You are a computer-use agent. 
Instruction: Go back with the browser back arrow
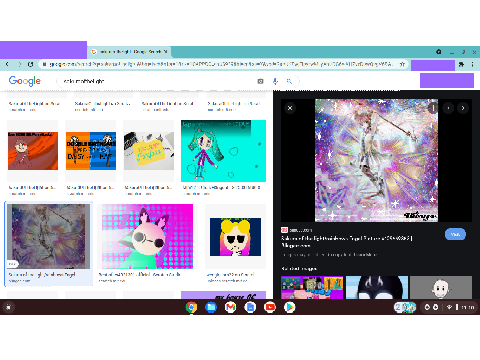7,64
